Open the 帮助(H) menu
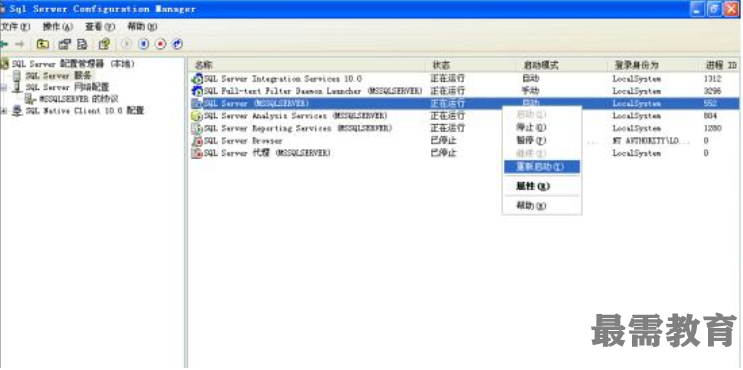This screenshot has height=370, width=743. 142,27
